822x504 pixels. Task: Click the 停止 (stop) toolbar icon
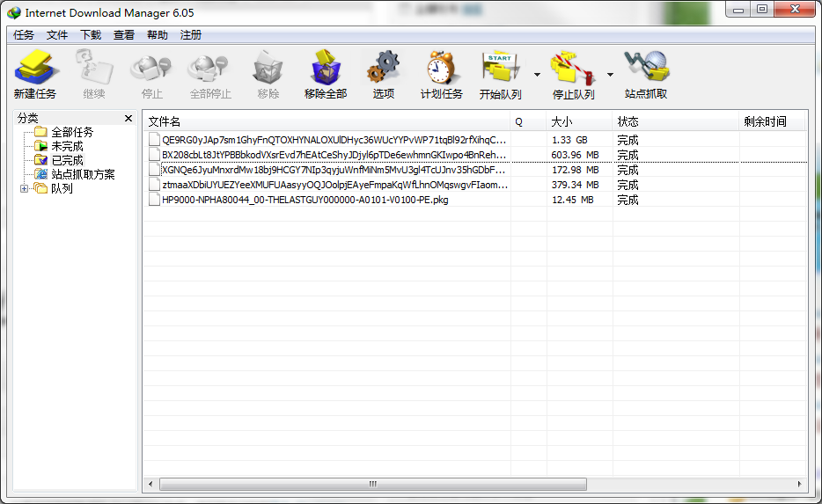(x=151, y=68)
